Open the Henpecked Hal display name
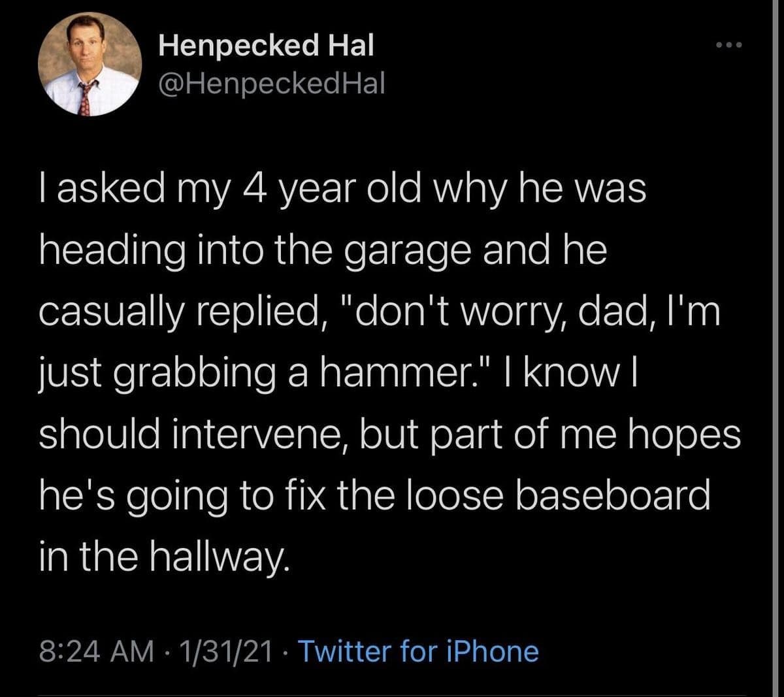This screenshot has width=784, height=697. click(x=267, y=45)
